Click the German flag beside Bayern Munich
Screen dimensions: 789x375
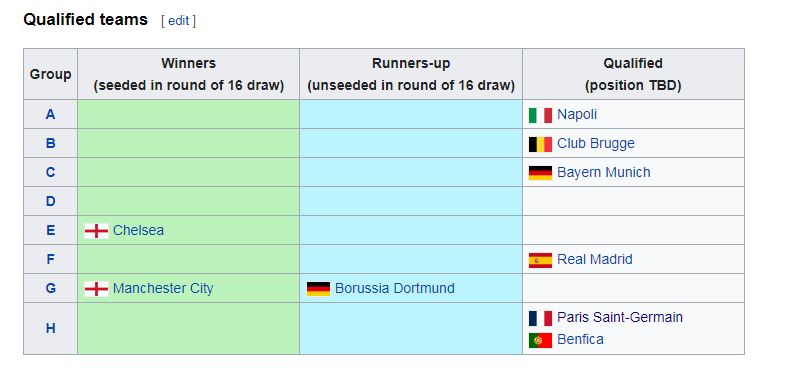(540, 173)
